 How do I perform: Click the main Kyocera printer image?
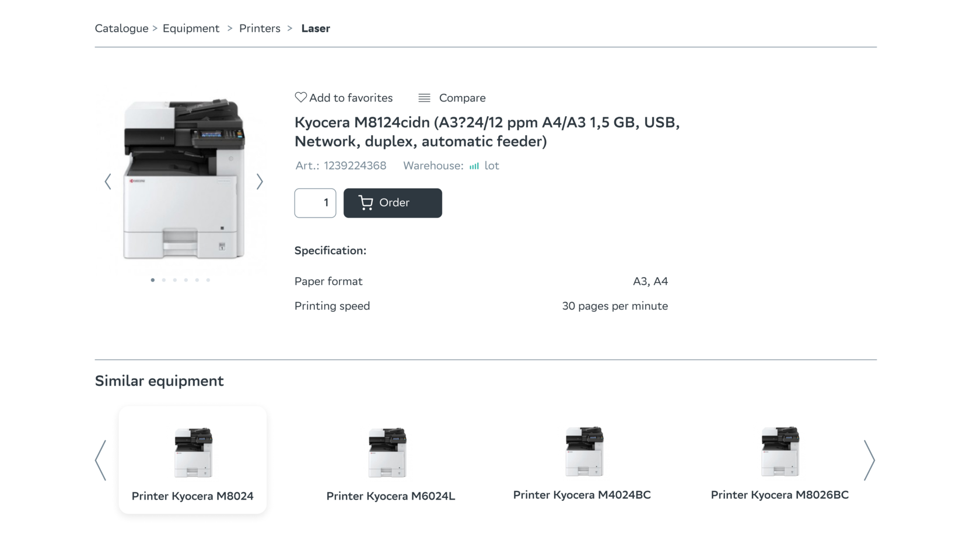click(184, 180)
